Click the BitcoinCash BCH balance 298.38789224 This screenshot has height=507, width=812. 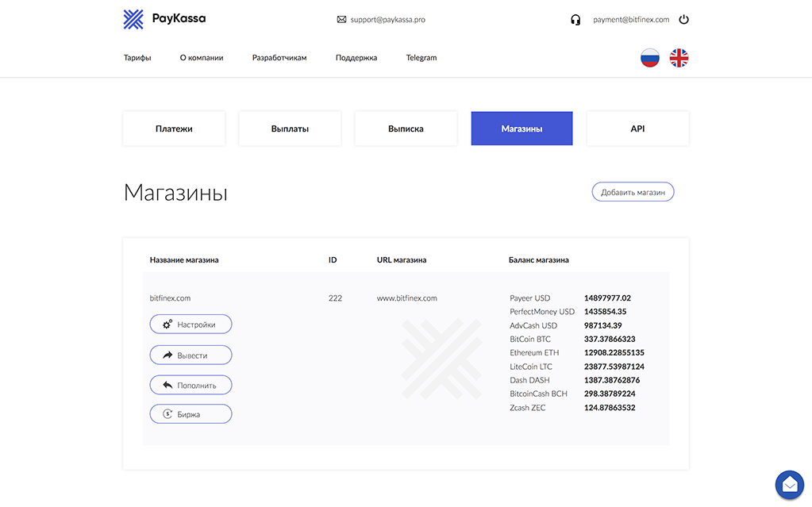pos(610,394)
